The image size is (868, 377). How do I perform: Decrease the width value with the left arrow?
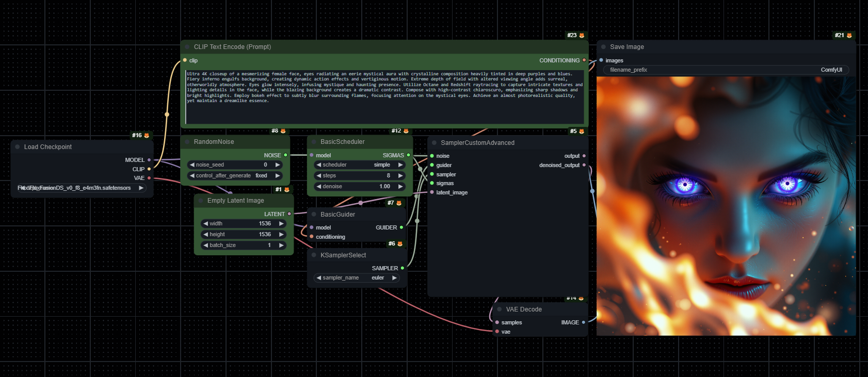click(x=205, y=224)
